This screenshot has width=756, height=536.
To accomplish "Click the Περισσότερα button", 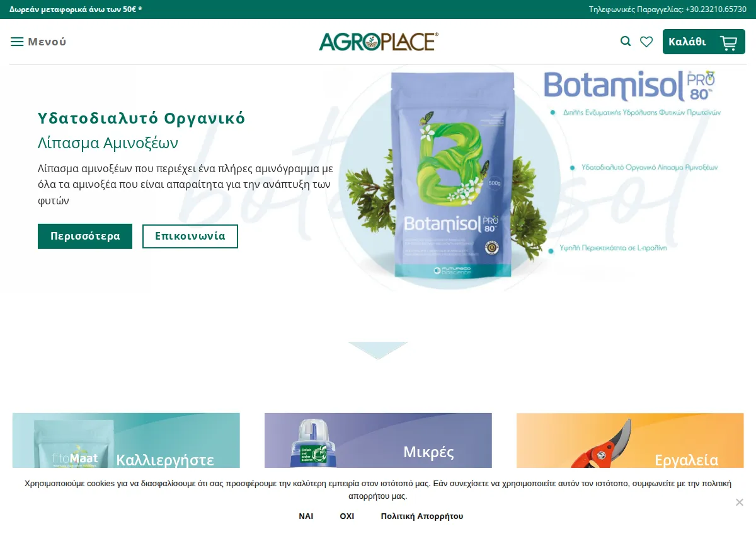I will [85, 236].
